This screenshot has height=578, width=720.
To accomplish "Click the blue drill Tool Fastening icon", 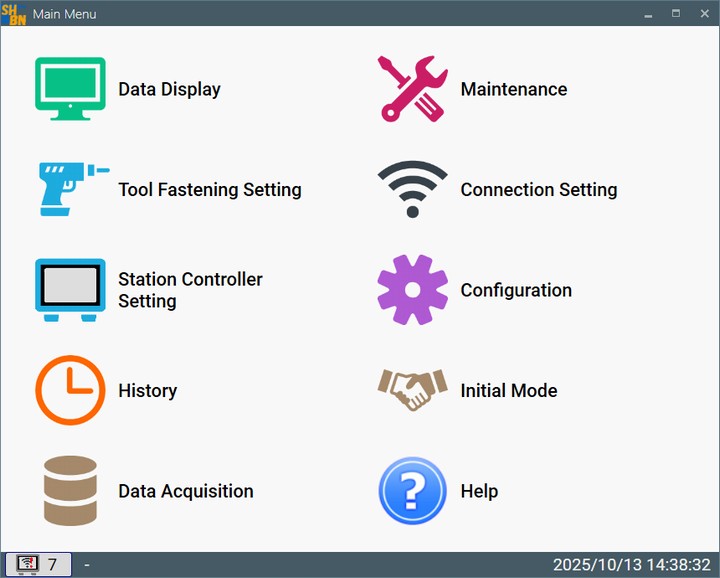I will [70, 189].
